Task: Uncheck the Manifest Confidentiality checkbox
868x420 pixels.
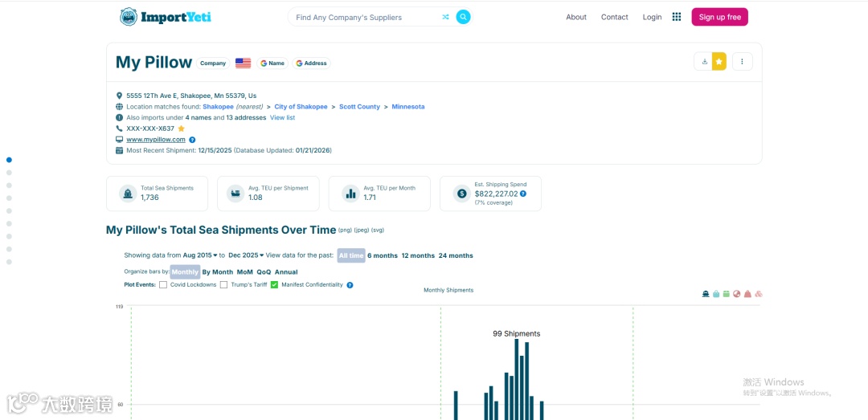Action: tap(274, 285)
